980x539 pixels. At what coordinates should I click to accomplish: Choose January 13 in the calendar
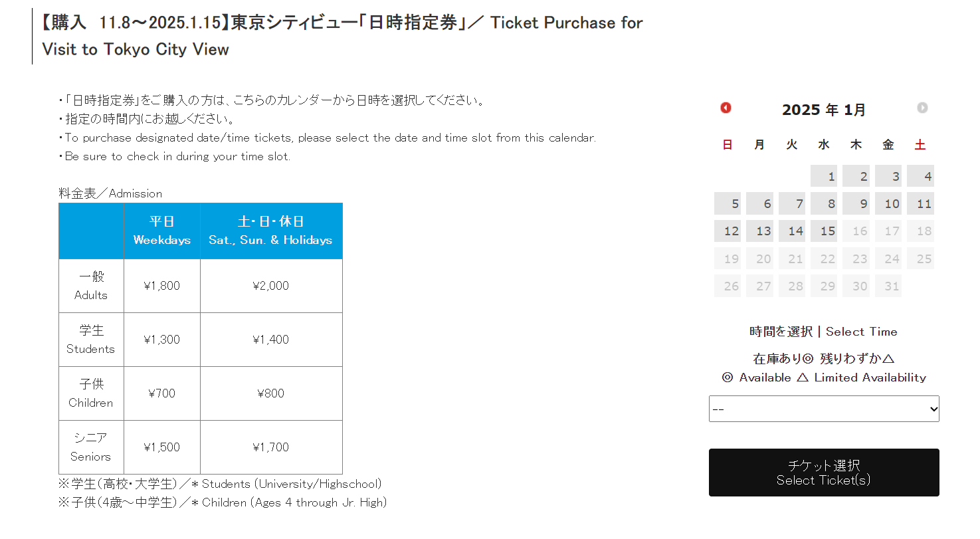(x=759, y=231)
